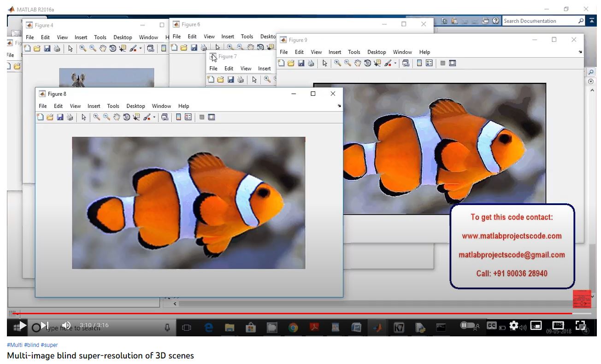This screenshot has width=601, height=364.
Task: Click Save Figure icon in Figure 9 toolbar
Action: click(x=301, y=63)
